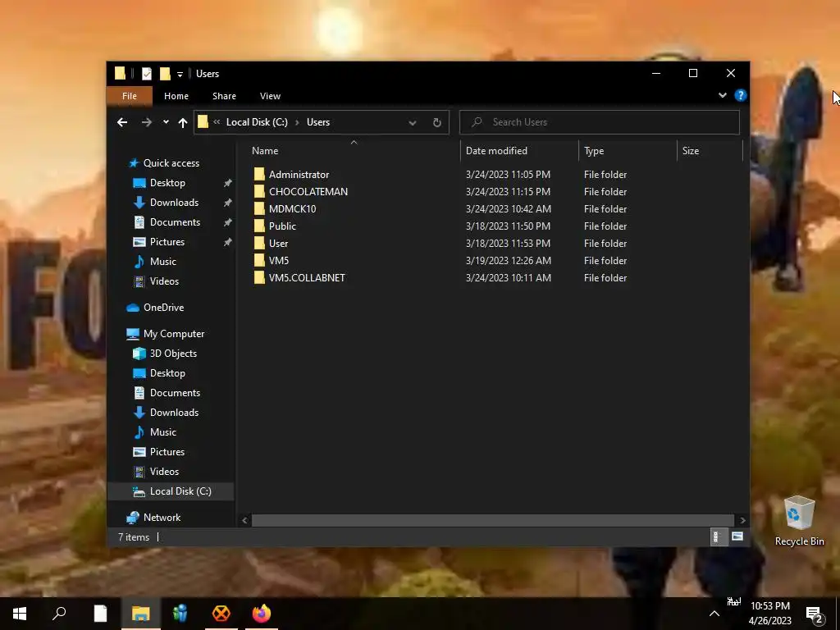Select the User folder icon
This screenshot has height=630, width=840.
pos(259,243)
